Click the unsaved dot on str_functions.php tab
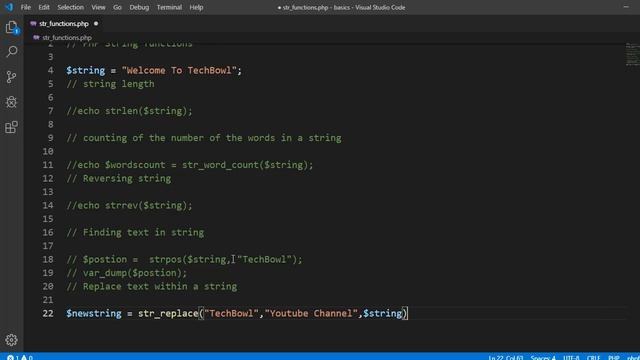Screen dimensions: 640x360 click(x=96, y=24)
